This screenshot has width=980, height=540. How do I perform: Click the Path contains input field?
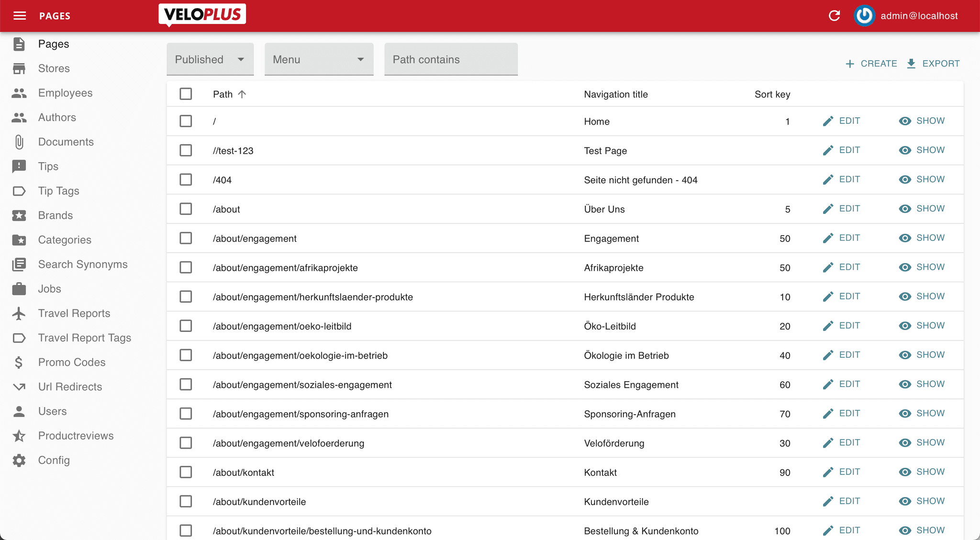451,59
